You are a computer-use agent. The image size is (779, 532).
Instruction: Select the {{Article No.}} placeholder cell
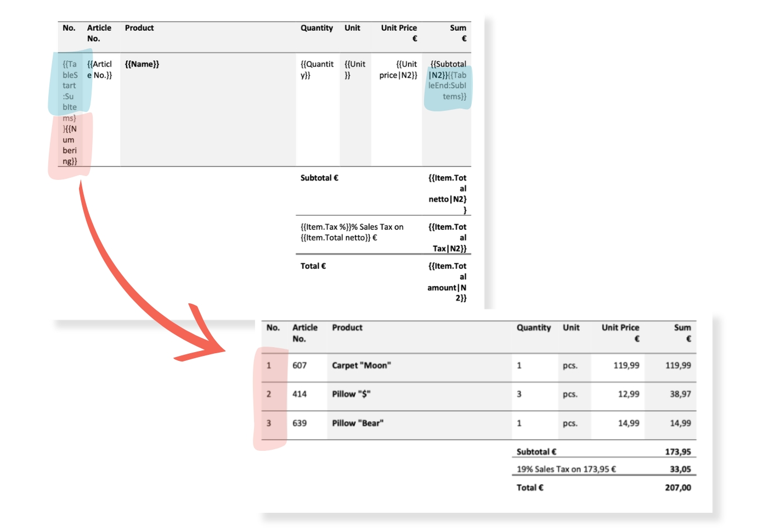click(99, 70)
